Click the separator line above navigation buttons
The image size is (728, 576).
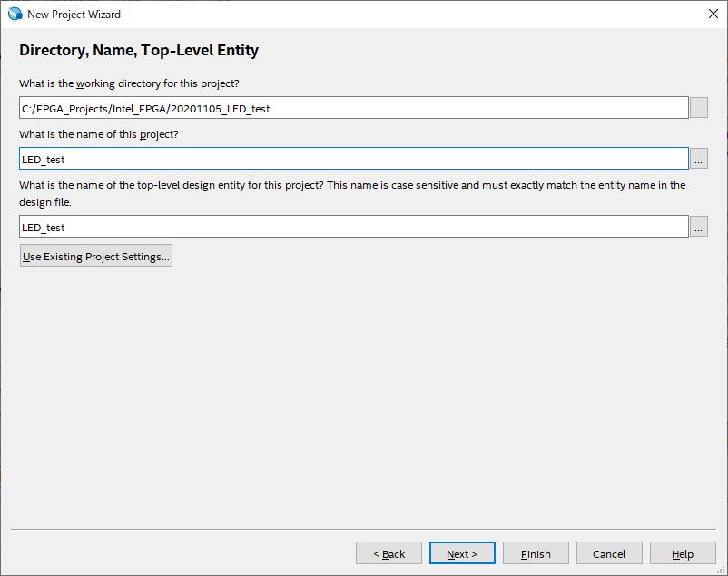(363, 527)
